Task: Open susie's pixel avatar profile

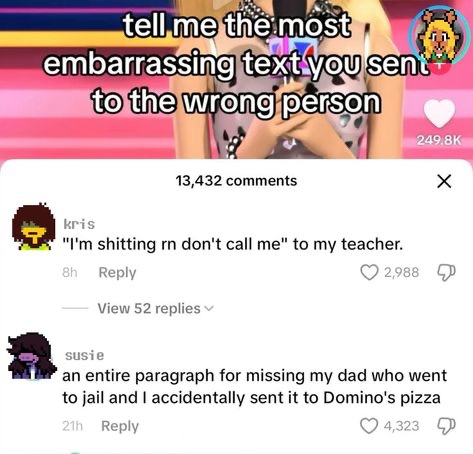Action: 31,356
